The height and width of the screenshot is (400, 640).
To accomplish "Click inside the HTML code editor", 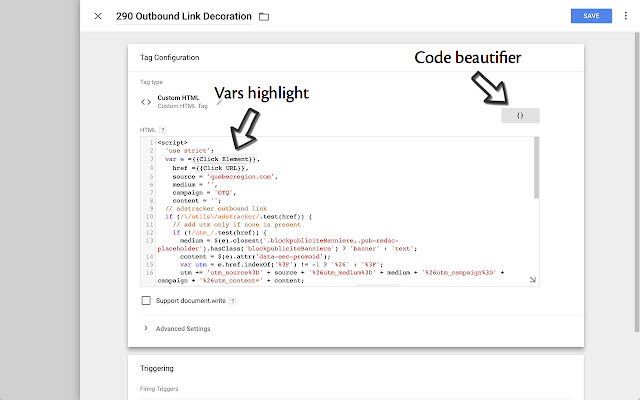I will (x=340, y=211).
